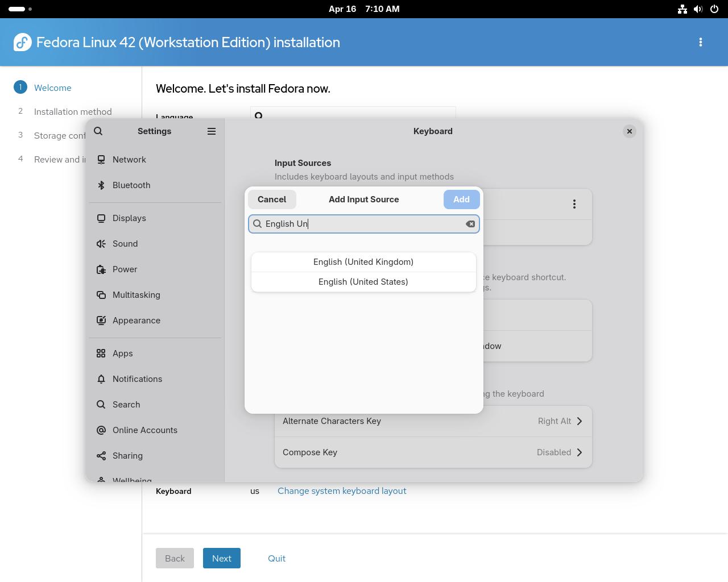Open the Bluetooth settings panel
728x582 pixels.
(155, 185)
